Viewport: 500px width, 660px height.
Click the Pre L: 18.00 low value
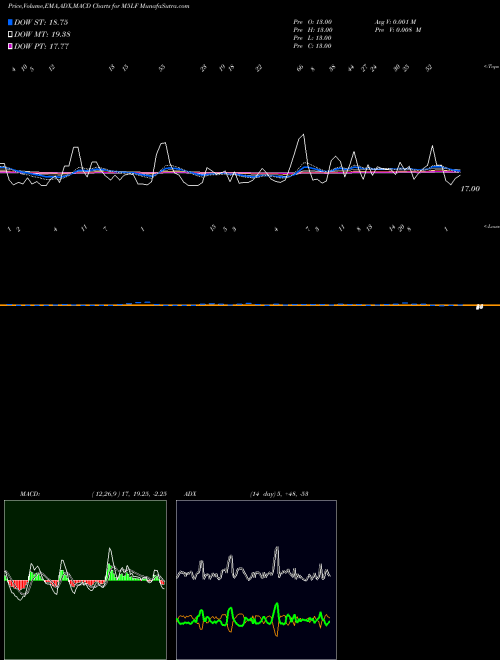[x=313, y=38]
